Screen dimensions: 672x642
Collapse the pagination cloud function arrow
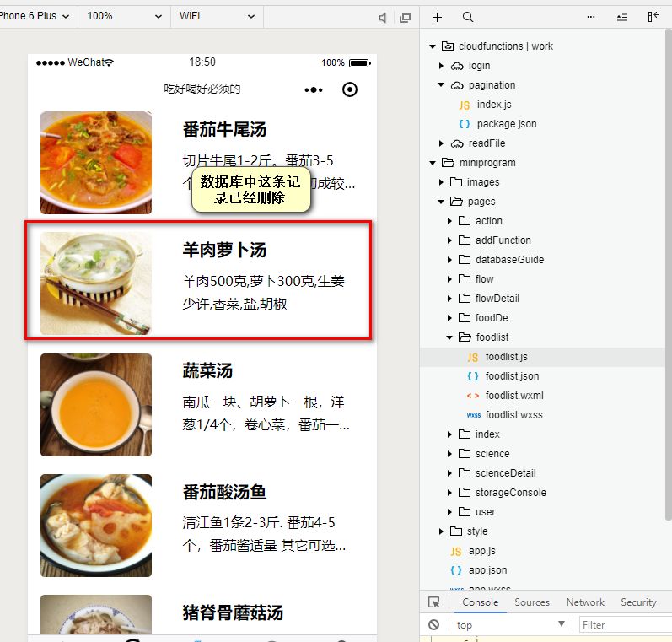(441, 85)
